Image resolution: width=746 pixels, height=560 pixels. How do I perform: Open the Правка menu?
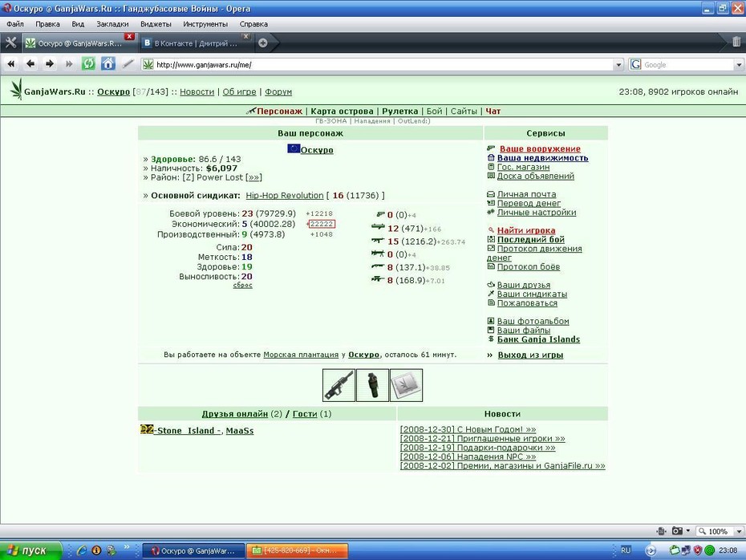[x=47, y=24]
